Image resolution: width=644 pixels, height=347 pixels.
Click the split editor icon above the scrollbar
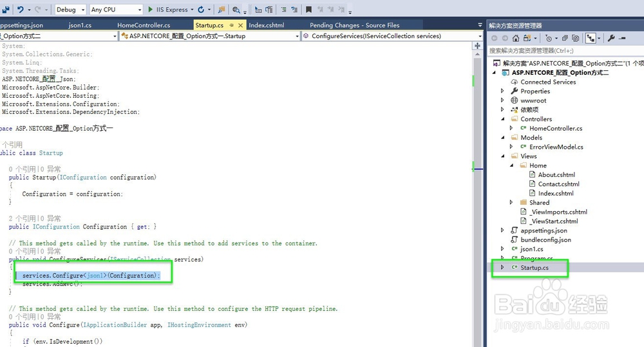click(477, 46)
